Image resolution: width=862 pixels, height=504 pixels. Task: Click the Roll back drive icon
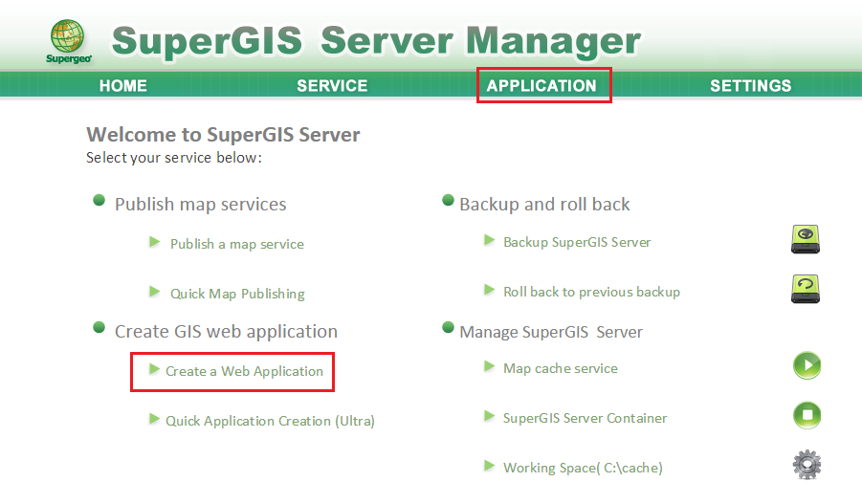(806, 289)
